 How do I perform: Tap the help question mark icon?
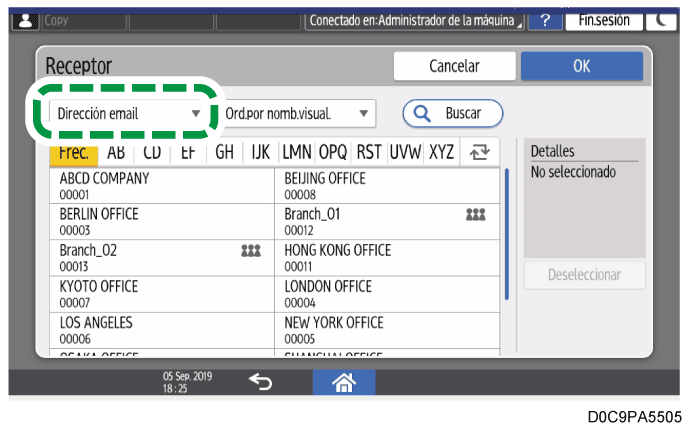click(x=544, y=20)
